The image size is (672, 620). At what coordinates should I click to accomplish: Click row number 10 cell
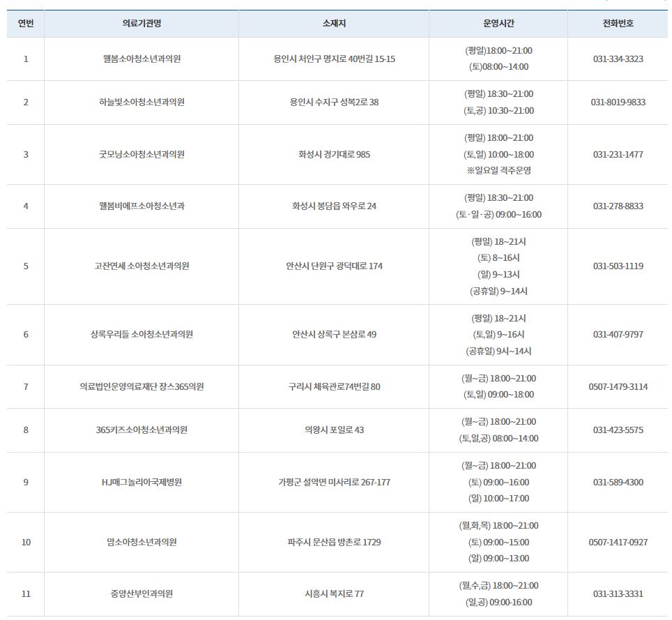(x=26, y=542)
